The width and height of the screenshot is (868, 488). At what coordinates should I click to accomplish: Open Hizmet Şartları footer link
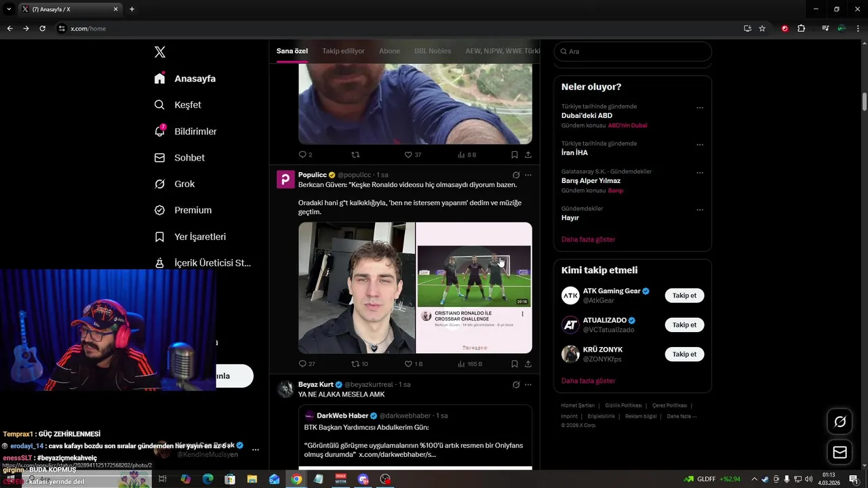coord(578,405)
